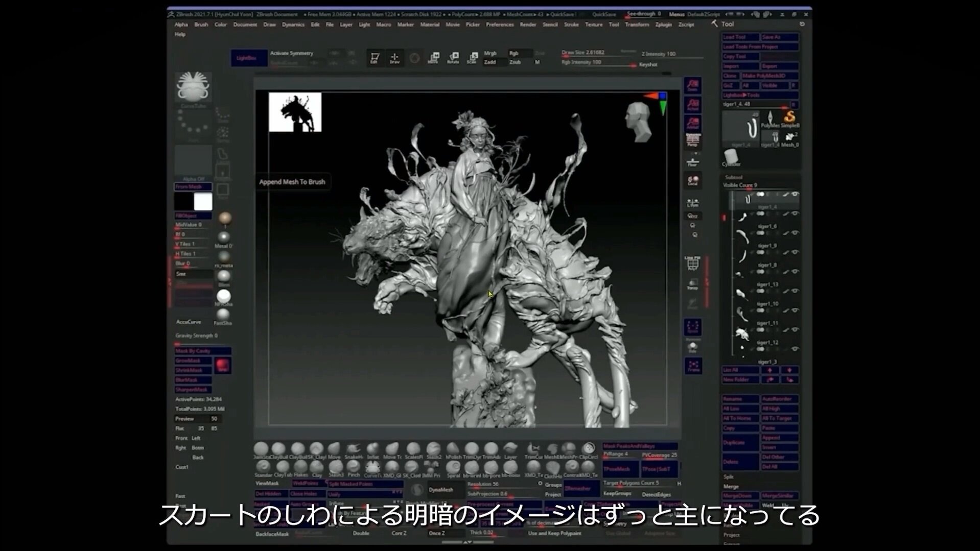Image resolution: width=980 pixels, height=551 pixels.
Task: Open the Stroke menu
Action: (x=571, y=25)
